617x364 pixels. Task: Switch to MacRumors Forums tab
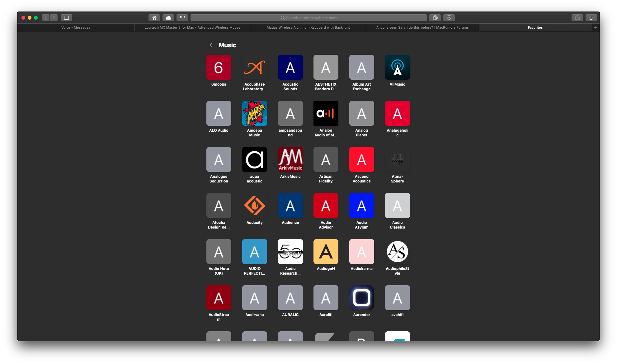coord(422,27)
